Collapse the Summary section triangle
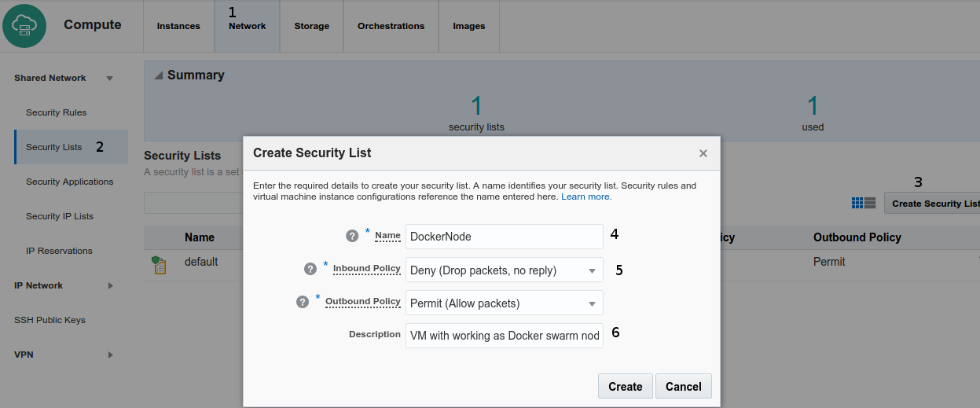The width and height of the screenshot is (980, 408). tap(158, 75)
